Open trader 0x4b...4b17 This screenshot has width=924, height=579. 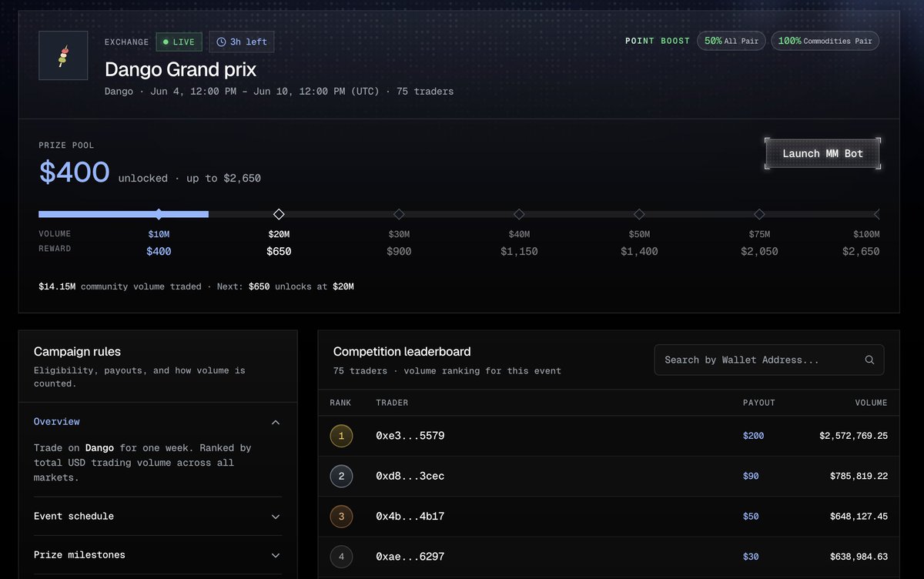point(410,516)
